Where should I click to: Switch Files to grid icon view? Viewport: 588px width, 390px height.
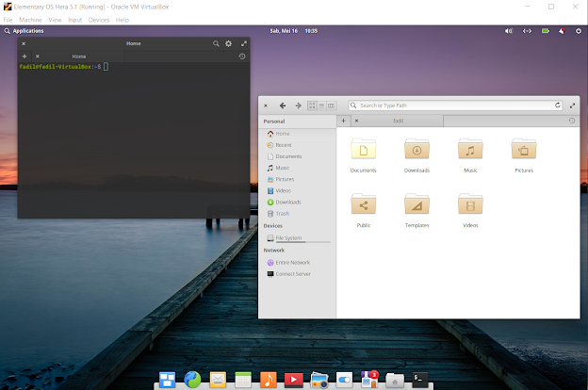312,106
